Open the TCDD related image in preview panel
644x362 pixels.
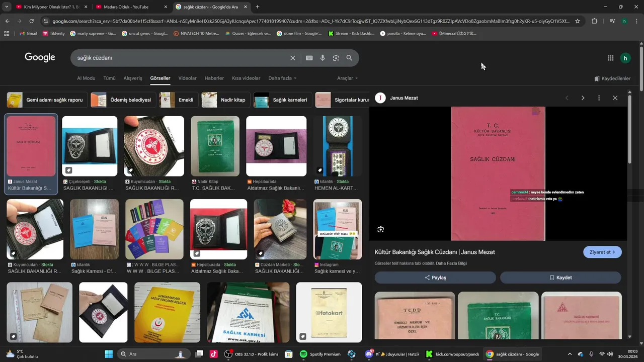[415, 316]
